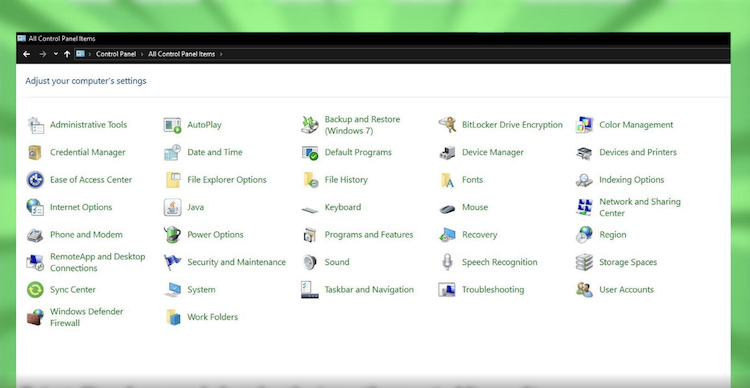Open the Region globe-clock icon
Viewport: 750px width, 388px height.
tap(585, 235)
